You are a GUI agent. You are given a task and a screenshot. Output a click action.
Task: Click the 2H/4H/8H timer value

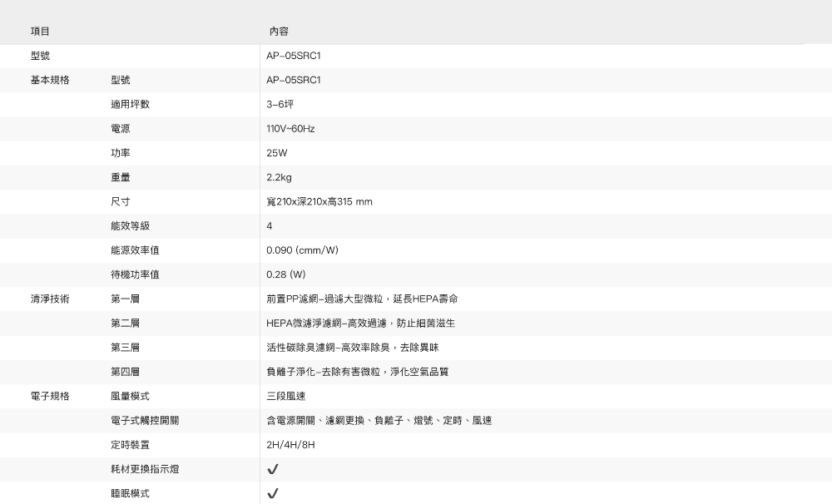290,445
